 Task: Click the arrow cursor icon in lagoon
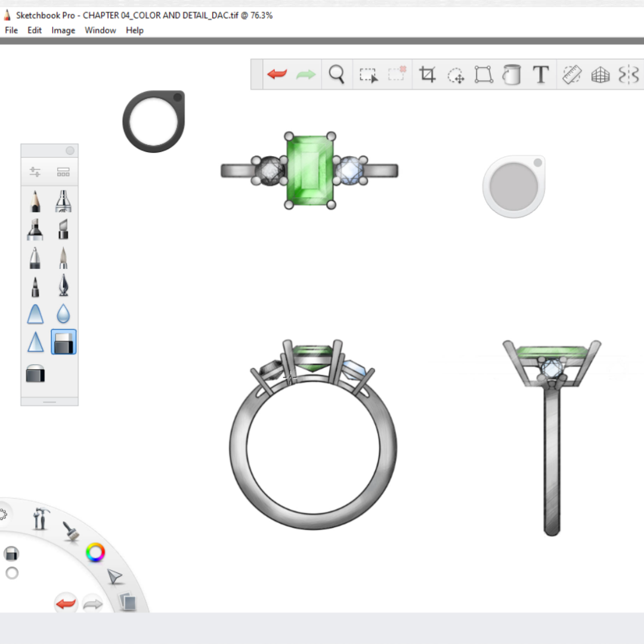[114, 577]
